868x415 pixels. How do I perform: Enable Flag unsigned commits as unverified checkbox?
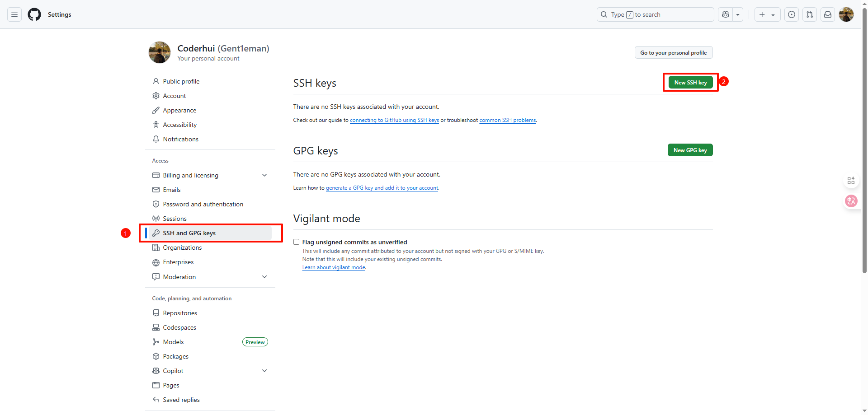pyautogui.click(x=297, y=242)
